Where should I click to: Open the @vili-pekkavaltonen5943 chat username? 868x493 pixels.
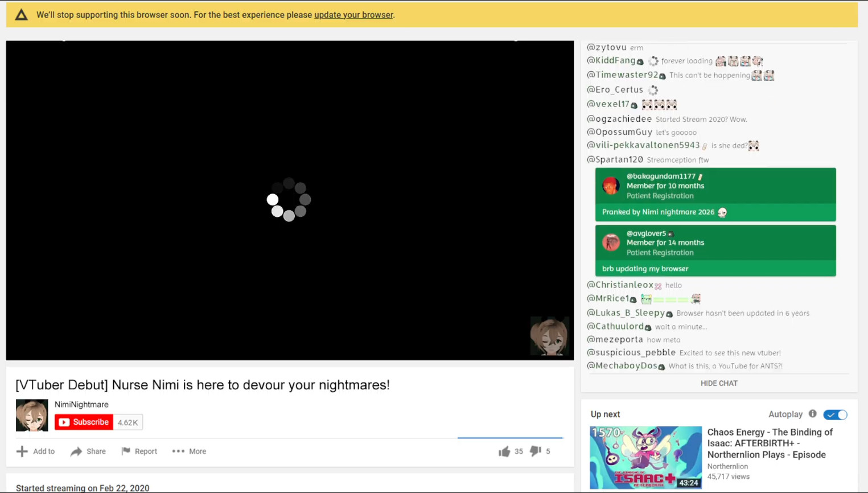tap(643, 145)
